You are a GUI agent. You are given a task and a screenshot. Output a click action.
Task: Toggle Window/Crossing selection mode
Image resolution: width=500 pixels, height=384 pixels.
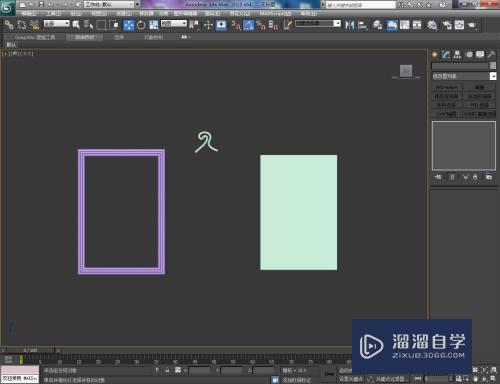click(x=114, y=25)
